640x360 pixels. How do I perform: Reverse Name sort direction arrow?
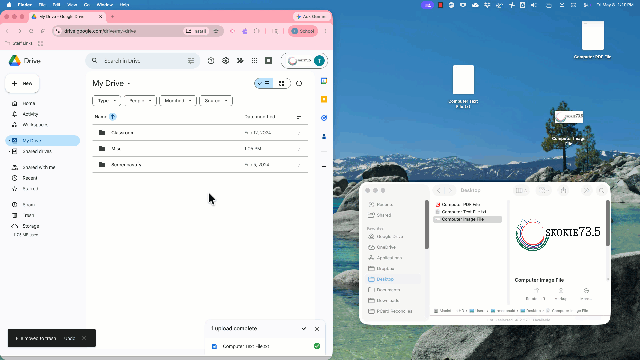pyautogui.click(x=113, y=117)
